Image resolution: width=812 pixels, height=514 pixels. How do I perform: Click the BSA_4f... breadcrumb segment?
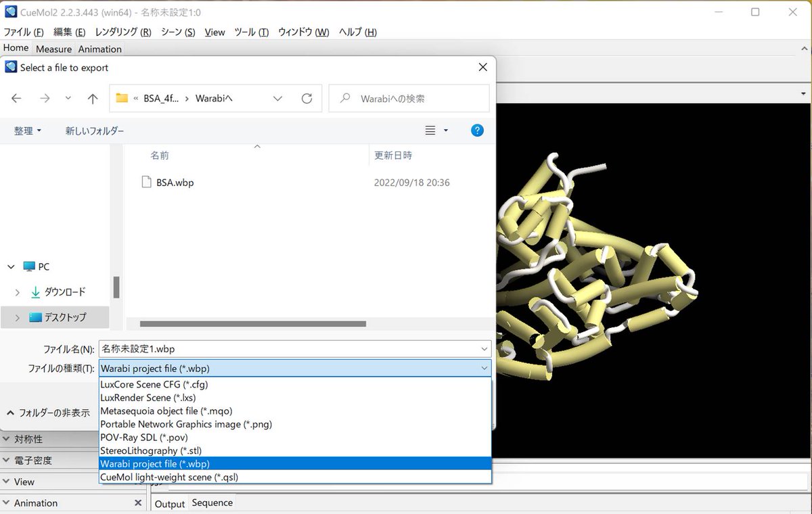[161, 98]
